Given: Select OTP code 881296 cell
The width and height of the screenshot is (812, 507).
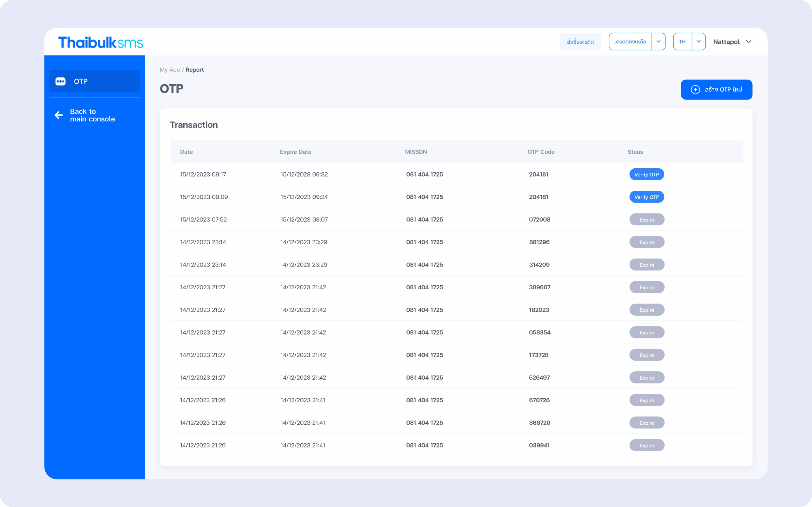Looking at the screenshot, I should click(539, 242).
